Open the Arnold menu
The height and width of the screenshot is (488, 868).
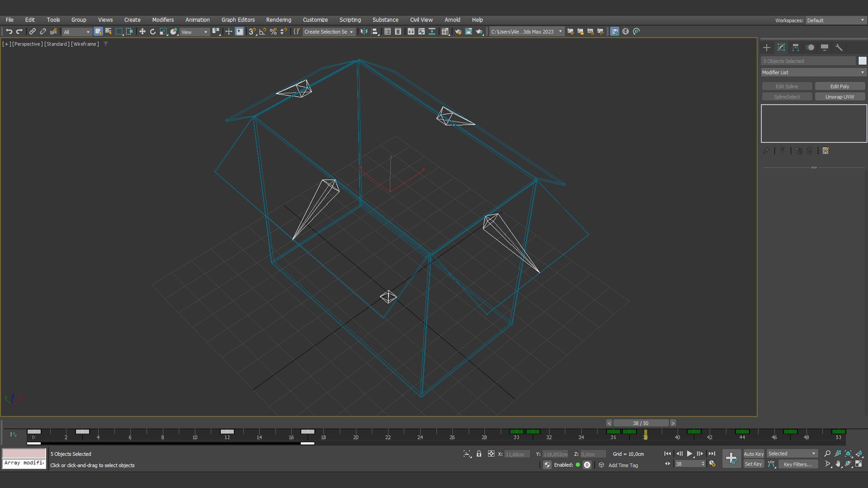452,20
